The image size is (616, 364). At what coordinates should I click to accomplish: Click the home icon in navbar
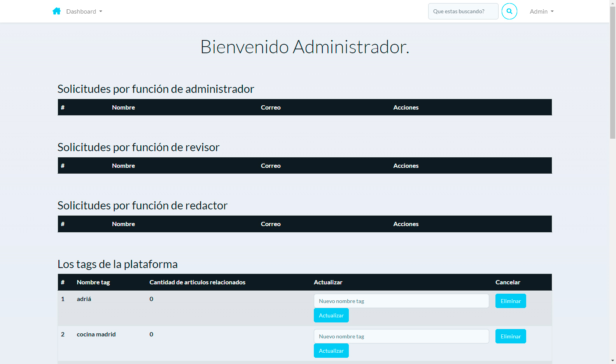tap(56, 11)
